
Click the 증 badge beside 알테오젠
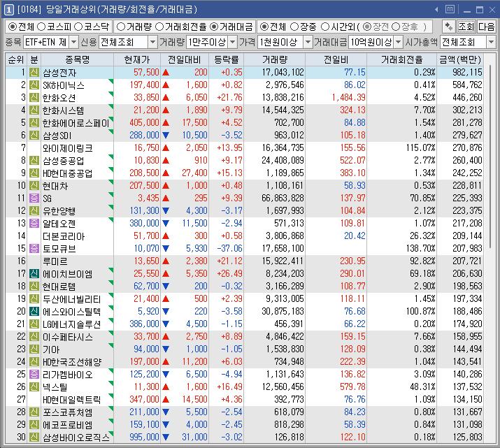[x=34, y=224]
